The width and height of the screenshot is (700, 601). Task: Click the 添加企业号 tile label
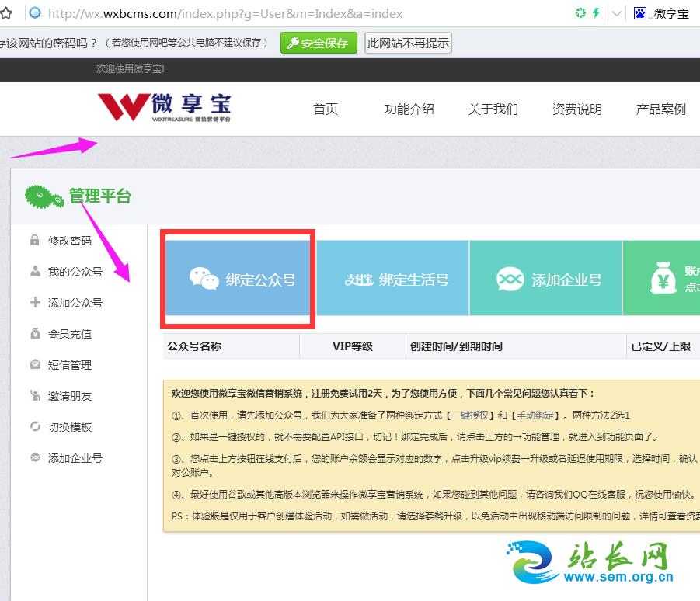click(566, 280)
